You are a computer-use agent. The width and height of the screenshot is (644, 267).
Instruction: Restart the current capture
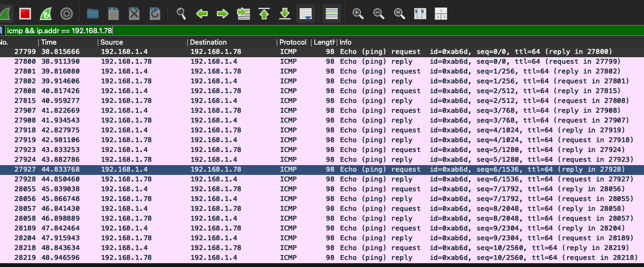[x=46, y=14]
